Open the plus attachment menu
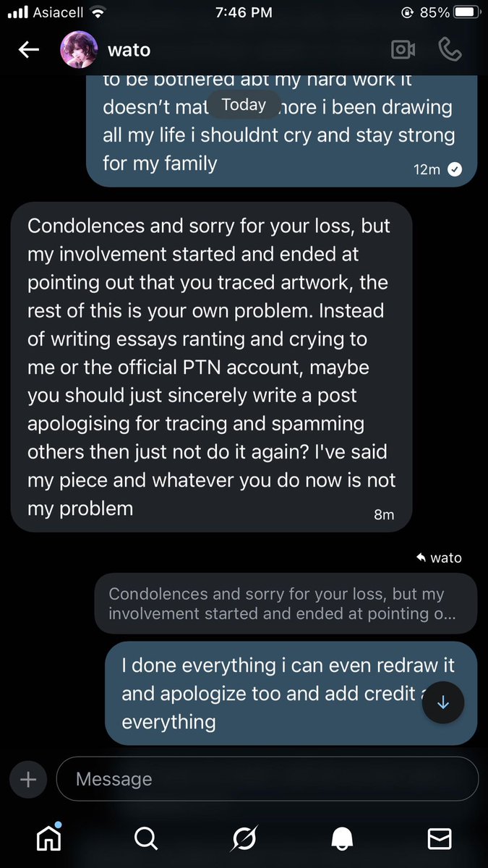The image size is (488, 868). click(28, 779)
